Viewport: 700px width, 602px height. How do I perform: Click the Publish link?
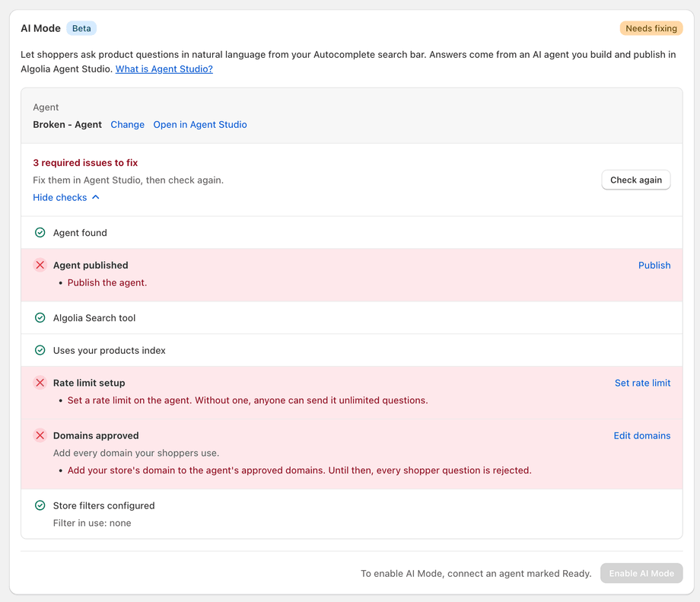coord(654,266)
